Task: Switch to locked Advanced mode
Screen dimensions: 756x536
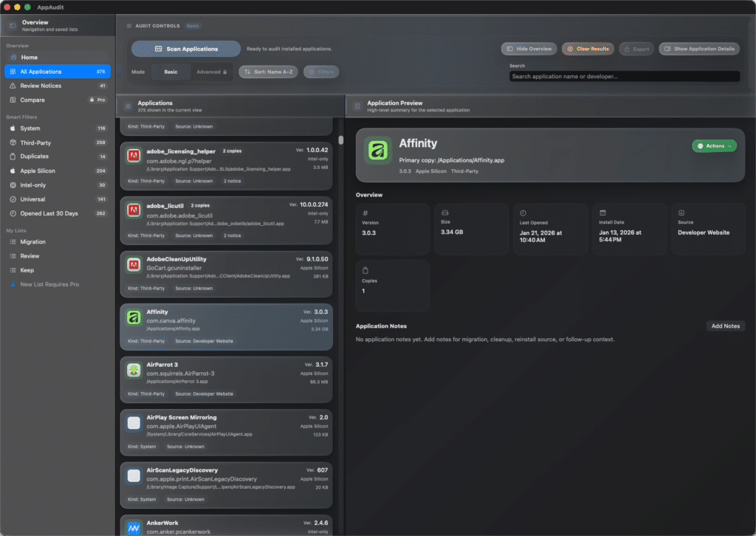Action: click(x=211, y=72)
